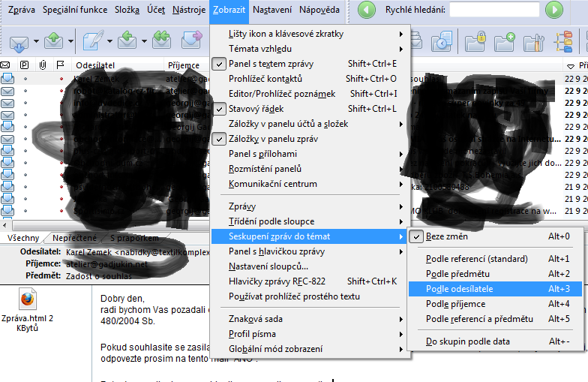
Task: Choose Podle příjemce grouping
Action: point(495,304)
